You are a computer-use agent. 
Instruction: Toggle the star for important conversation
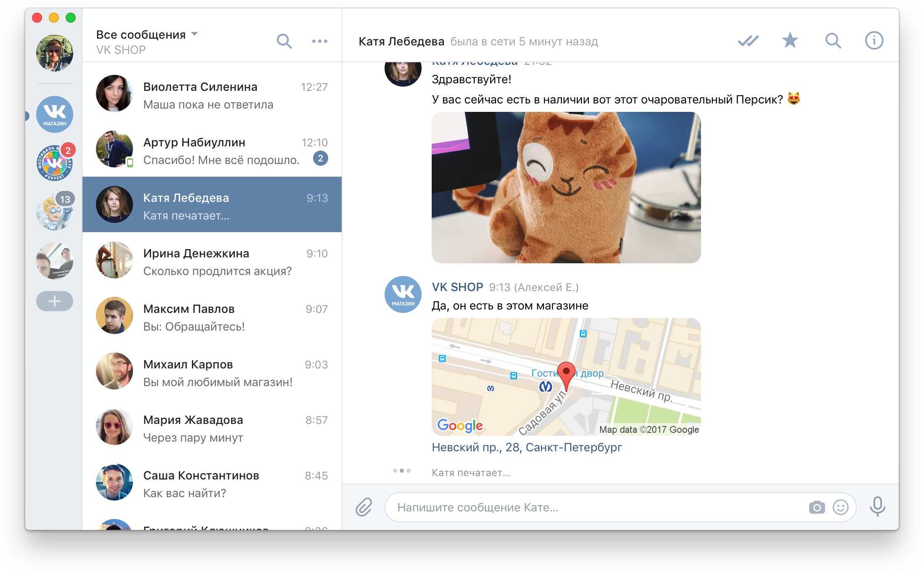(790, 41)
